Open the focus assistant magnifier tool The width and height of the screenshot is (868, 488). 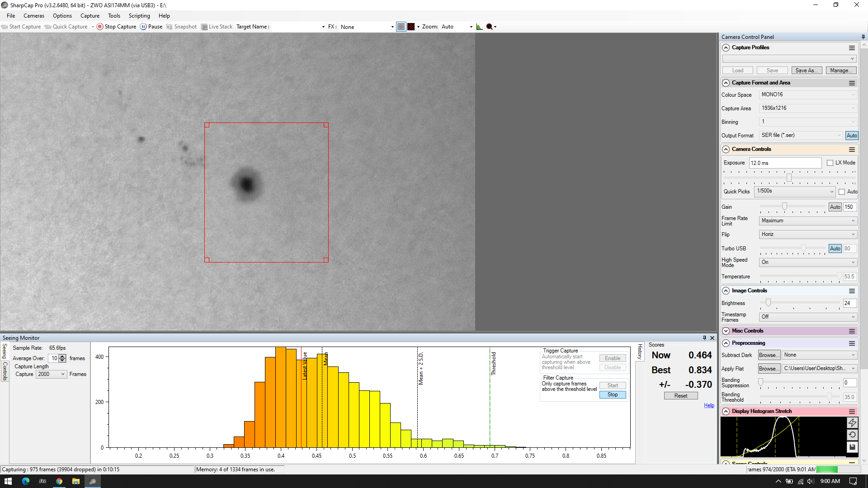[x=489, y=27]
